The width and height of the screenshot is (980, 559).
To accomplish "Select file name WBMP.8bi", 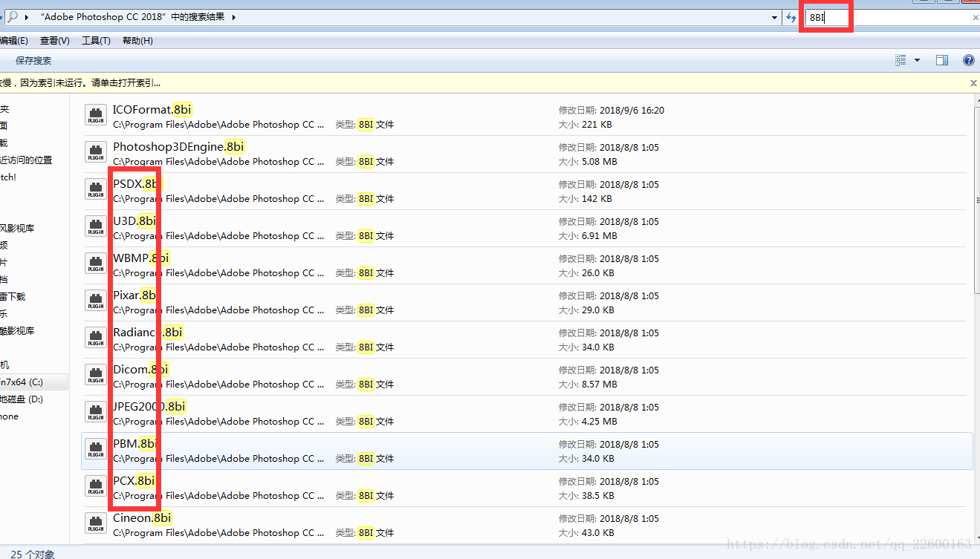I will [141, 258].
